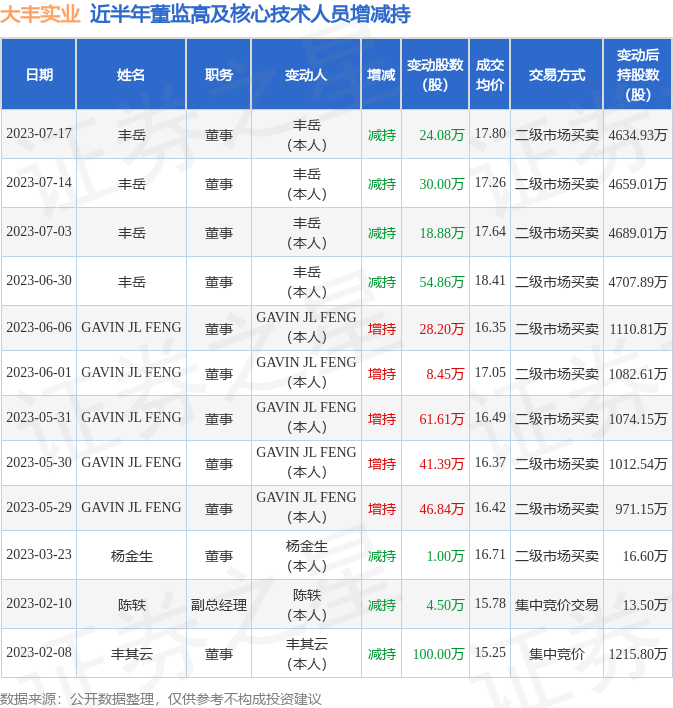Click the 61.61万 share change value

pos(441,419)
